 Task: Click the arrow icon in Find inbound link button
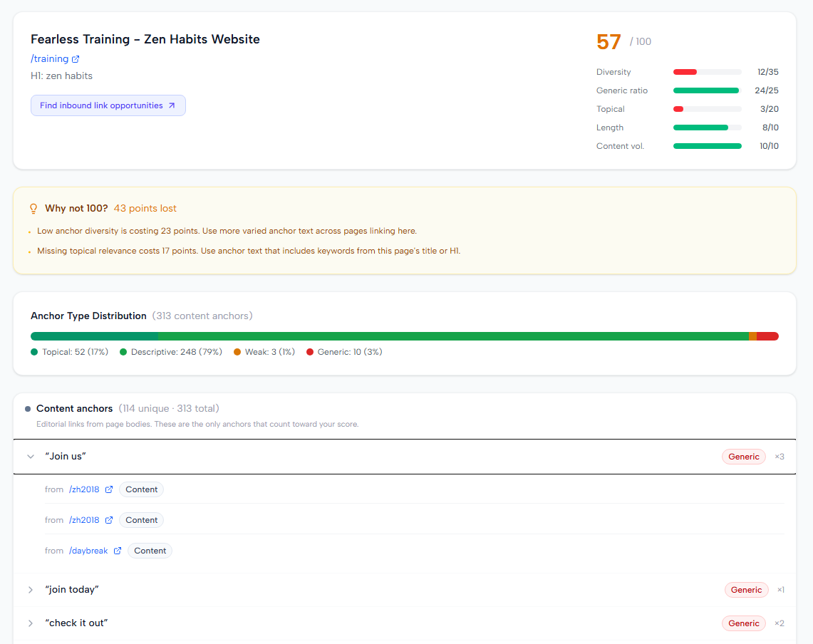[172, 105]
